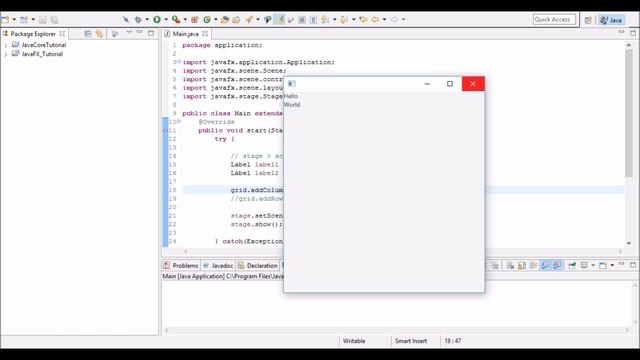
Task: Switch to the Java perspective button
Action: tap(611, 20)
